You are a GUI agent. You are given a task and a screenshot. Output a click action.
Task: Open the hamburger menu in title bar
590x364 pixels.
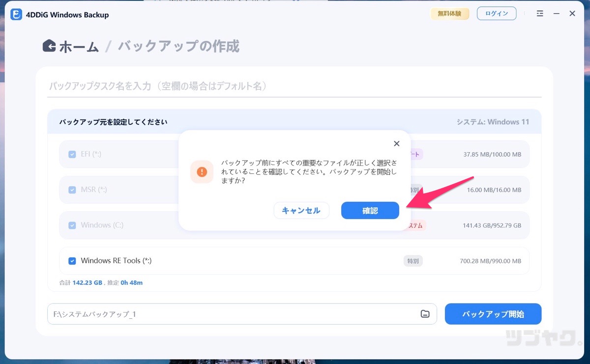coord(540,14)
